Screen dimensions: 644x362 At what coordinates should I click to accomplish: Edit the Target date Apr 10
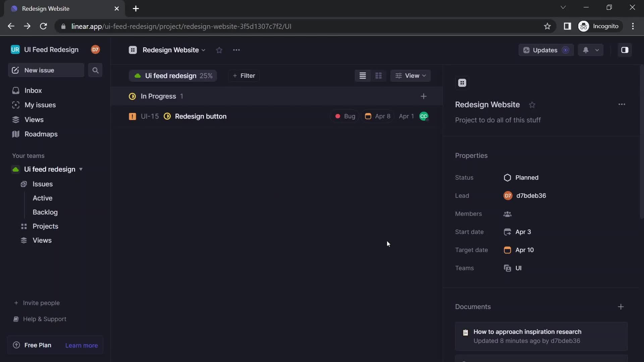point(519,250)
